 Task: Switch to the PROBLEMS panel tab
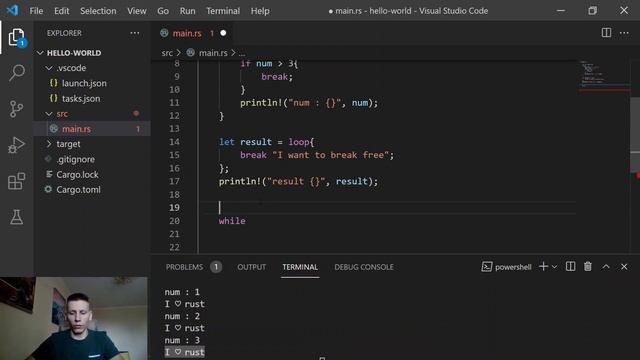[184, 267]
